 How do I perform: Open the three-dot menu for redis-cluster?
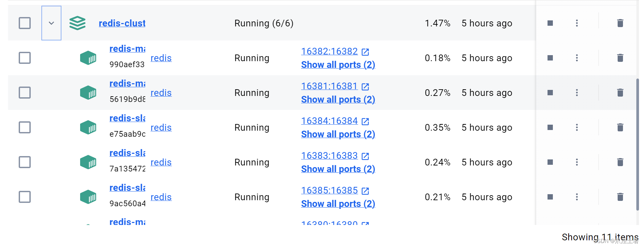577,23
